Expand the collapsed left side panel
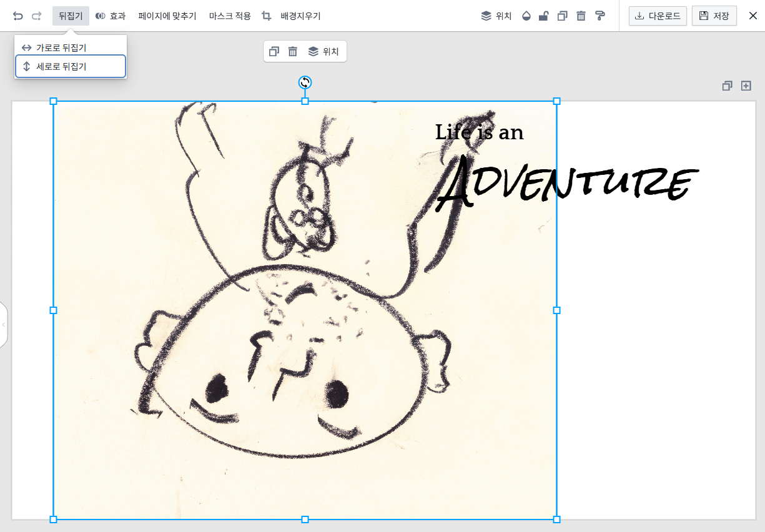The height and width of the screenshot is (532, 765). click(3, 325)
